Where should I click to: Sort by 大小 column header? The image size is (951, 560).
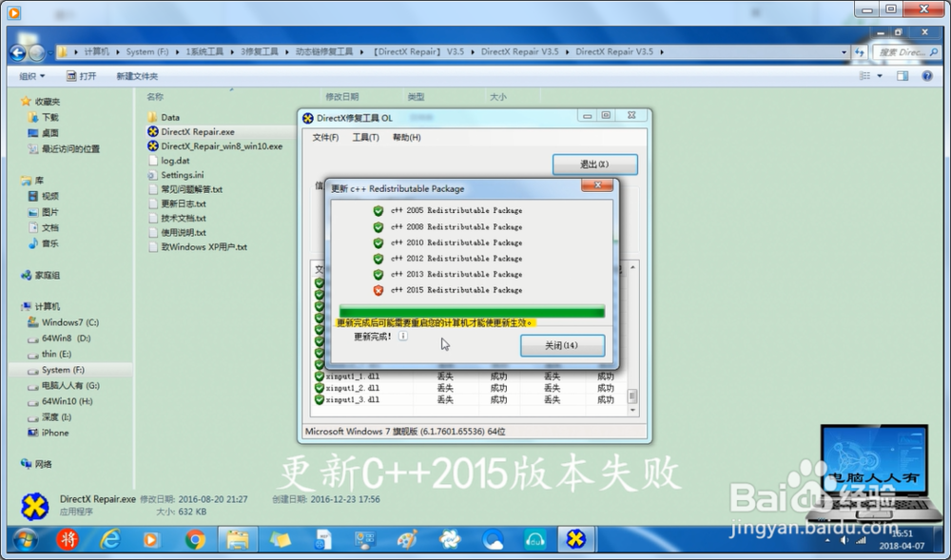(498, 97)
